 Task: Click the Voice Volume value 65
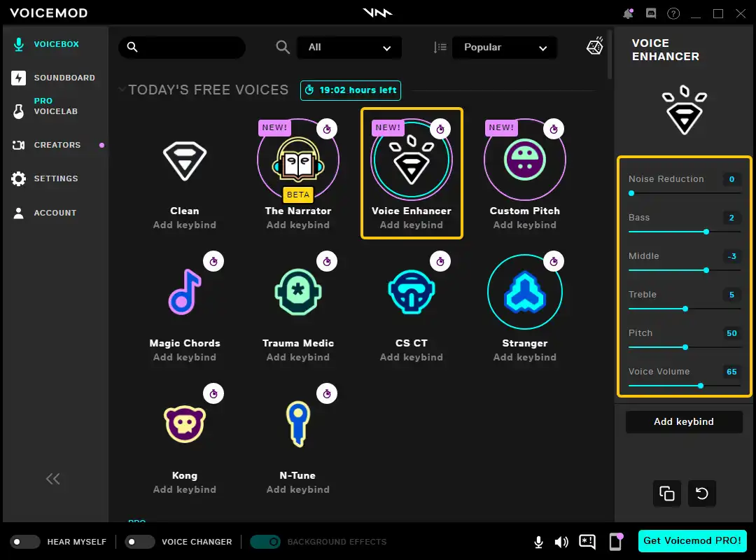(x=731, y=372)
